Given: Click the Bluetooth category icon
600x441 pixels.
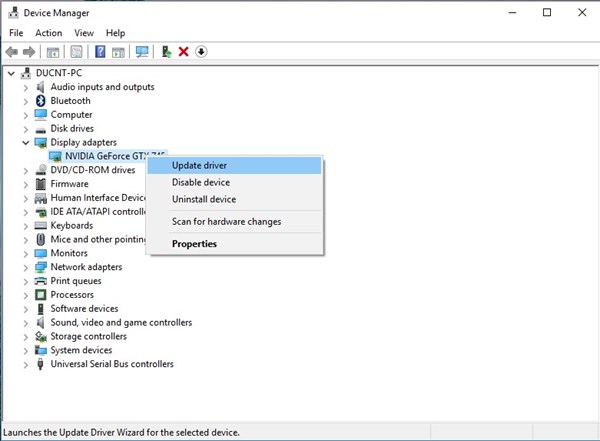Looking at the screenshot, I should 40,101.
